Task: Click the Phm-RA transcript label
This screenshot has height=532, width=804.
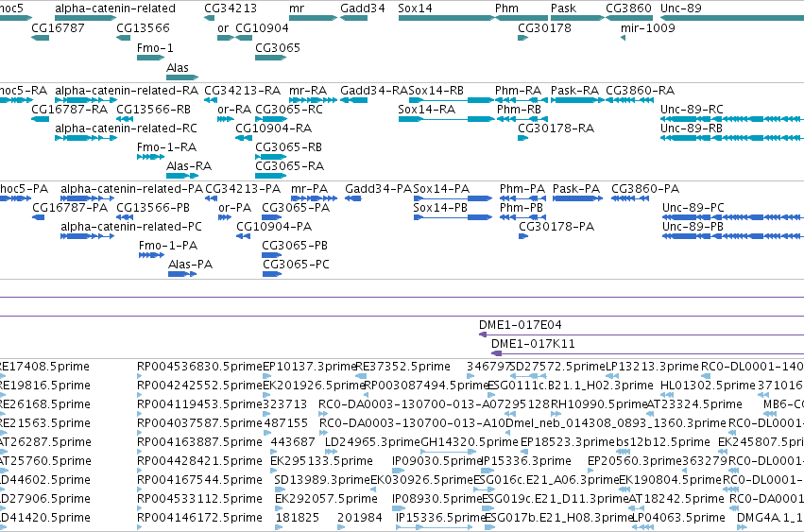Action: [518, 91]
